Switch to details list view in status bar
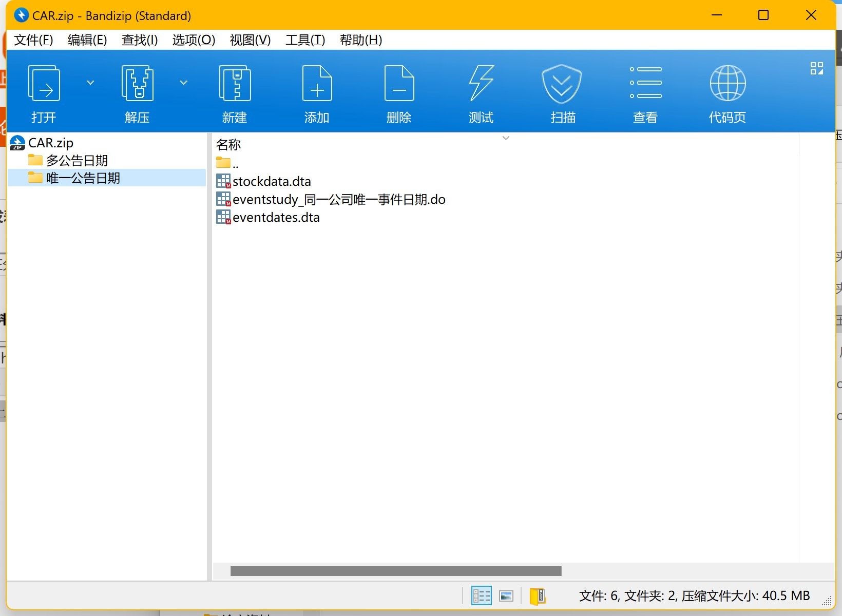 tap(481, 596)
